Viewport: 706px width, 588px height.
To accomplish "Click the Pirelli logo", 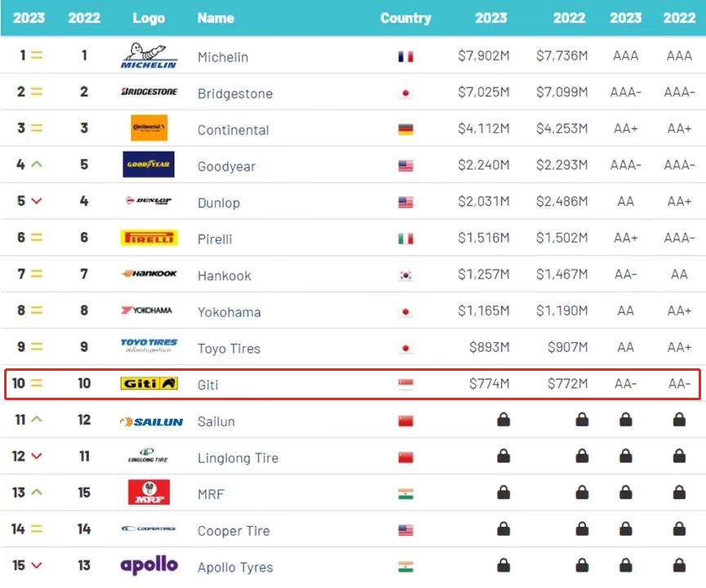I will [149, 238].
